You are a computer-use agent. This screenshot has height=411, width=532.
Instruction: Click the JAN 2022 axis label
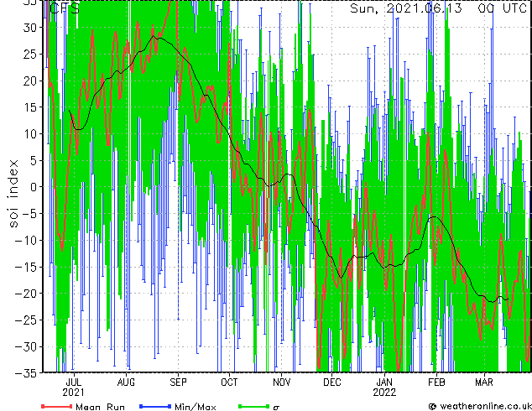point(384,388)
